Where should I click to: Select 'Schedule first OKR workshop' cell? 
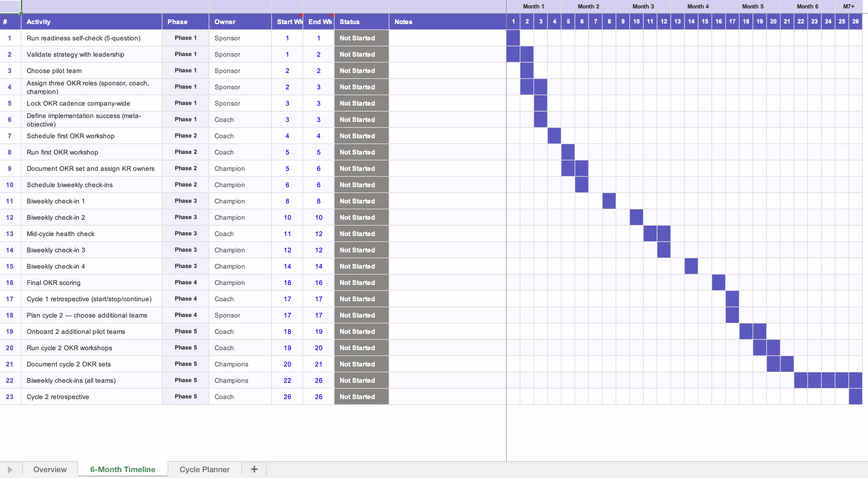[92, 136]
